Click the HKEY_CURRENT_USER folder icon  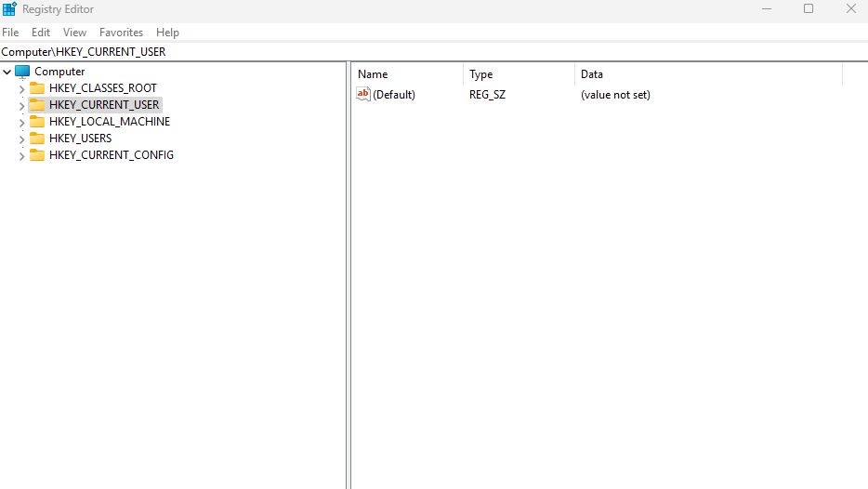37,105
